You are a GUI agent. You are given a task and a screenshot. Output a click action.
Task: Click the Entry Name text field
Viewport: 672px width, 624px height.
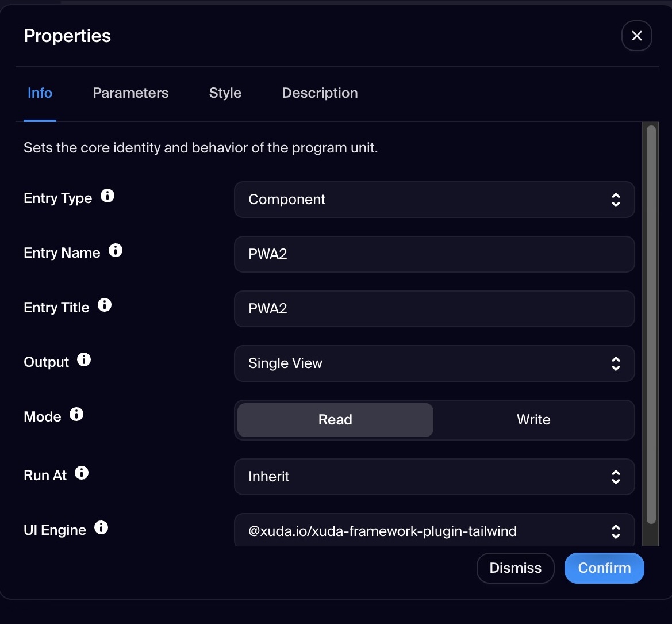pyautogui.click(x=434, y=254)
